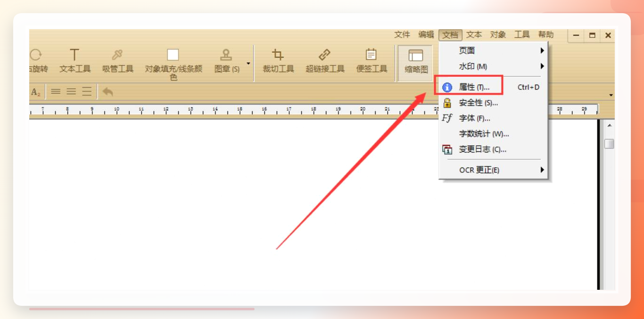The width and height of the screenshot is (644, 319).
Task: Expand the 页面 submenu
Action: 493,51
